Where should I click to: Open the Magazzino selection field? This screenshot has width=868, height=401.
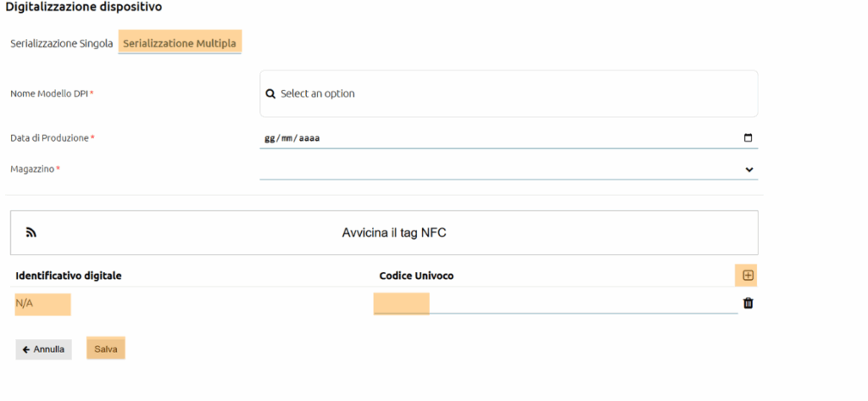click(509, 170)
